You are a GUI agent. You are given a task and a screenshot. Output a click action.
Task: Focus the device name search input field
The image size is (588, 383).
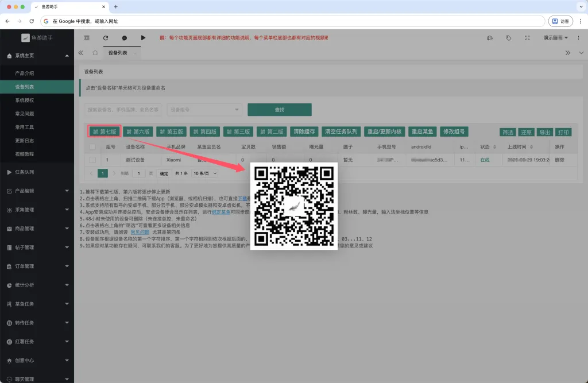coord(123,110)
